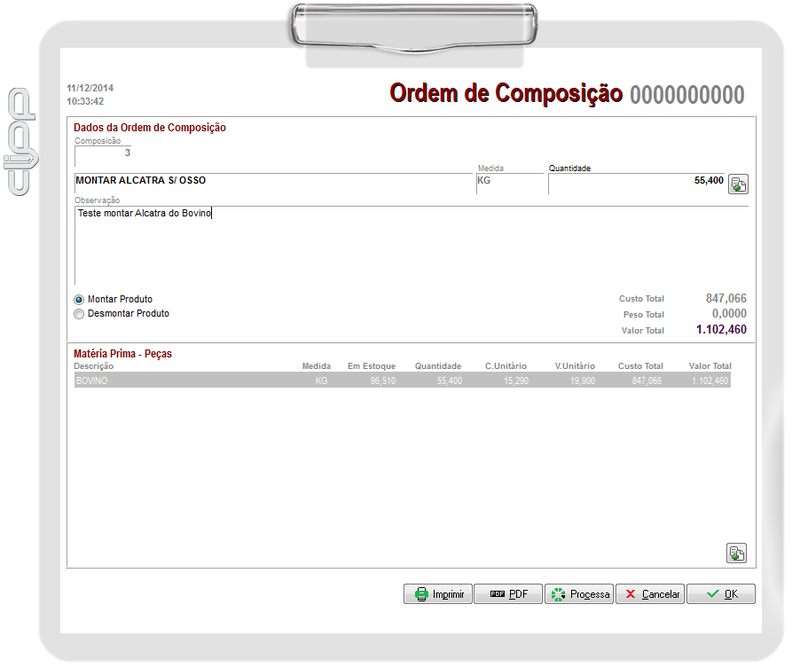
Task: Export the order using the PDF button
Action: 507,594
